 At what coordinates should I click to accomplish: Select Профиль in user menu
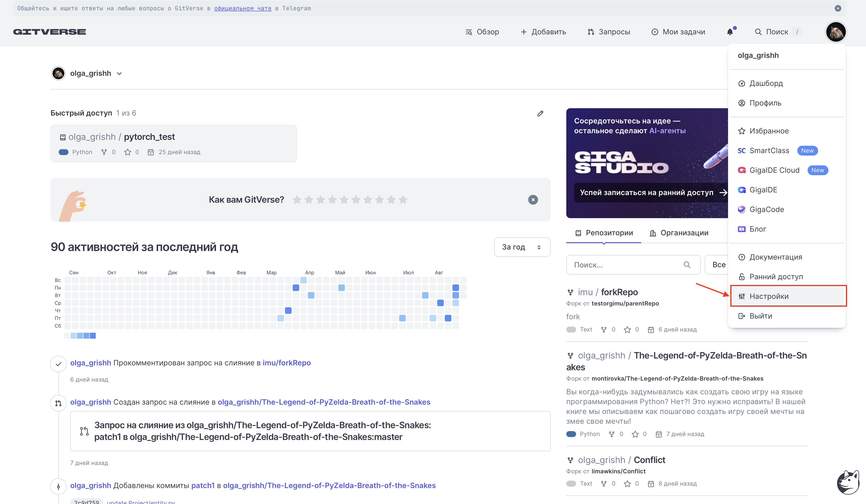pyautogui.click(x=787, y=103)
